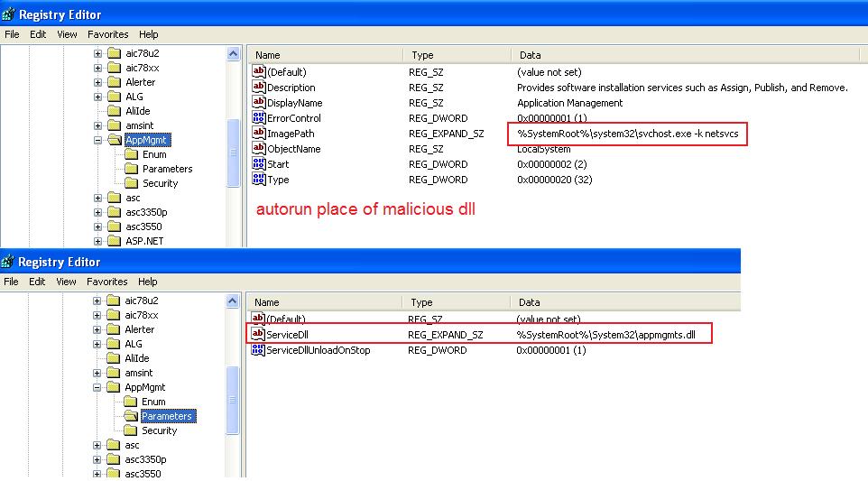This screenshot has width=868, height=481.
Task: Select 0x00000020 (32) data value
Action: 554,180
